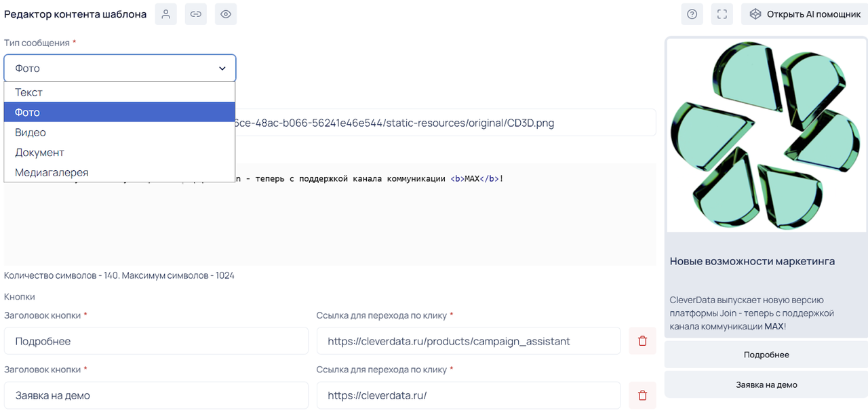Delete the Подробнее button row
The image size is (868, 419).
click(x=643, y=341)
